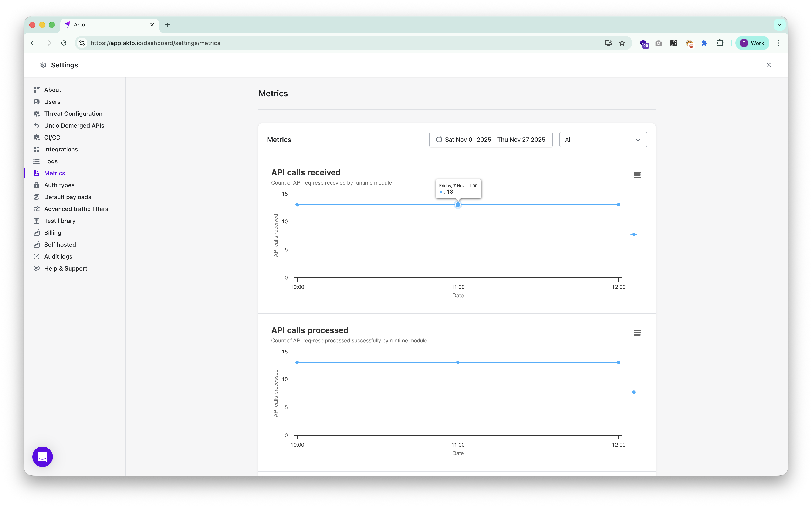Toggle legend series in API calls received
The image size is (812, 507).
click(633, 234)
